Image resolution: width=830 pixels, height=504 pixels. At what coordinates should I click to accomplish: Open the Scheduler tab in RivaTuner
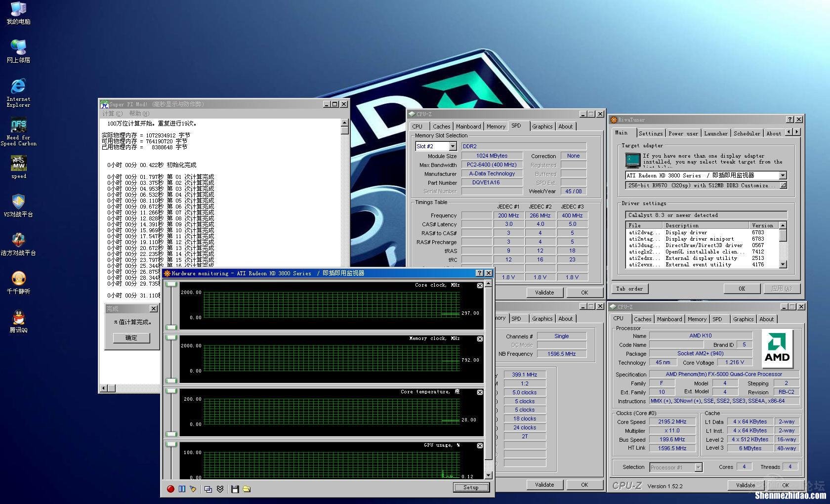coord(747,133)
